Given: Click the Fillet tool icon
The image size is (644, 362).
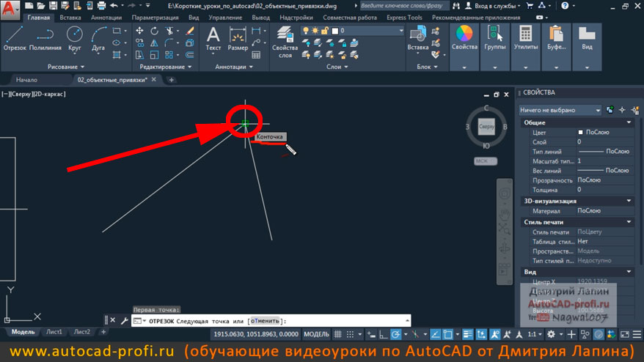Looking at the screenshot, I should (x=169, y=43).
